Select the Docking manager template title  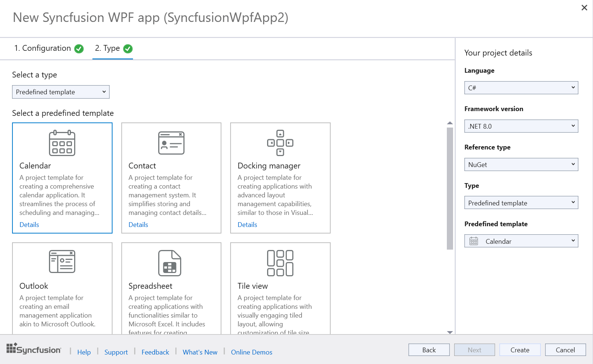click(269, 166)
